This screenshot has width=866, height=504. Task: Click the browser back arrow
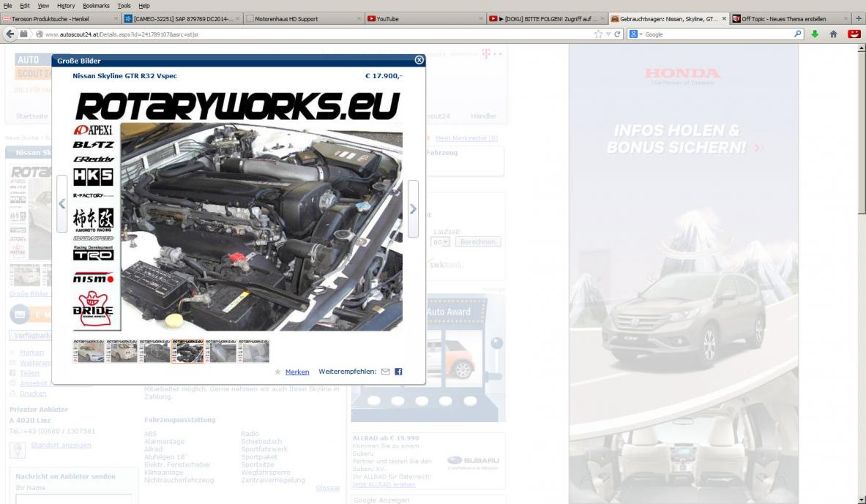[x=10, y=34]
